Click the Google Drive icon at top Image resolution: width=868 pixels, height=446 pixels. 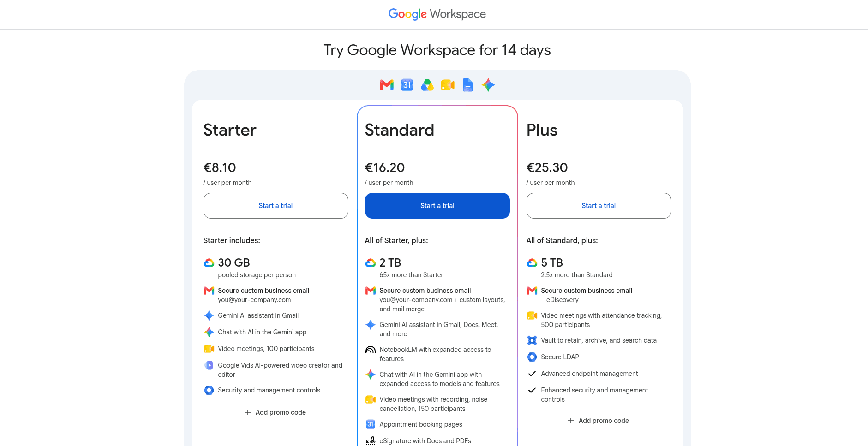pos(427,85)
